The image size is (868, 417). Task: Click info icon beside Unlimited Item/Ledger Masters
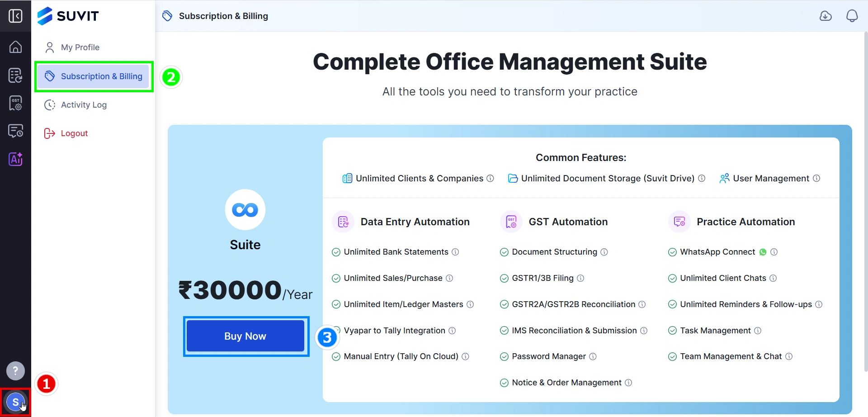(x=470, y=304)
